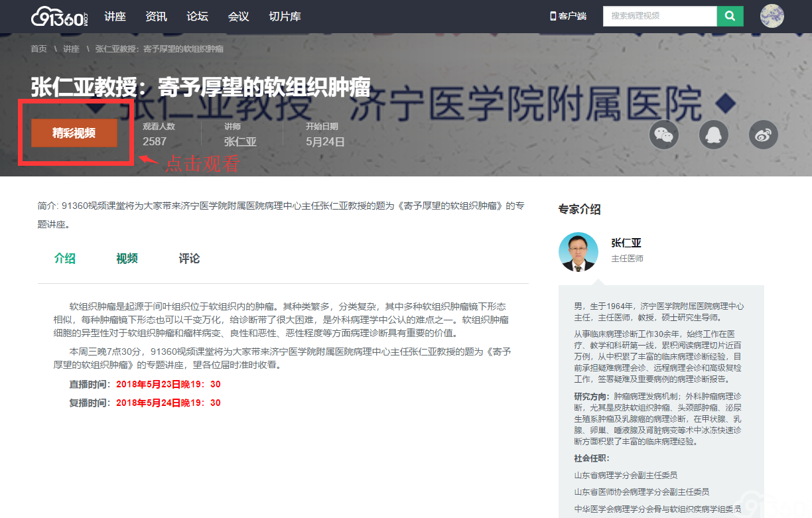Go to 讲座 in the breadcrumb
Screen dimensions: 812x518
point(71,49)
